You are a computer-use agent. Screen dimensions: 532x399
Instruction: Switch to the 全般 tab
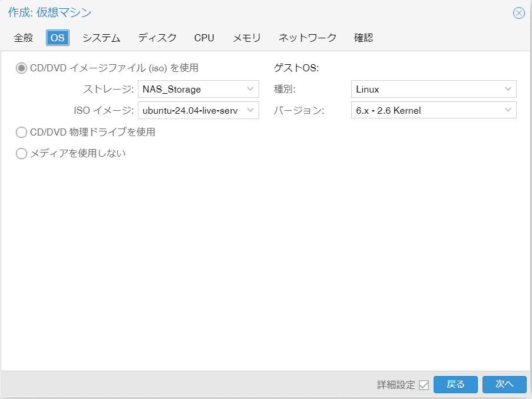24,38
